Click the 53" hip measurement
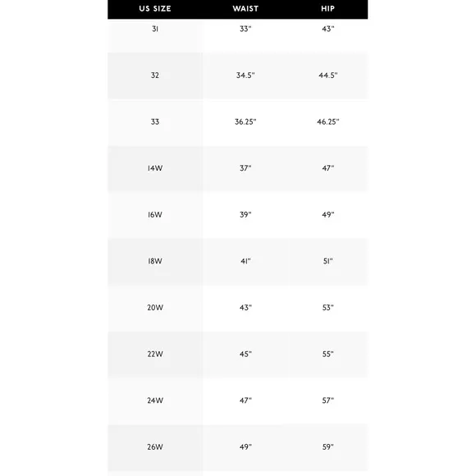 pyautogui.click(x=327, y=308)
